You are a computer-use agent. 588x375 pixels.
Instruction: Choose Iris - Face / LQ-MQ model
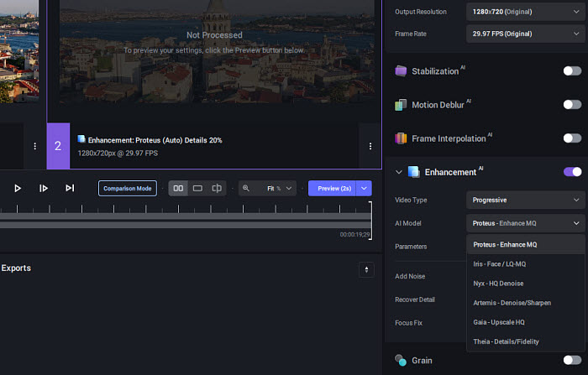525,264
